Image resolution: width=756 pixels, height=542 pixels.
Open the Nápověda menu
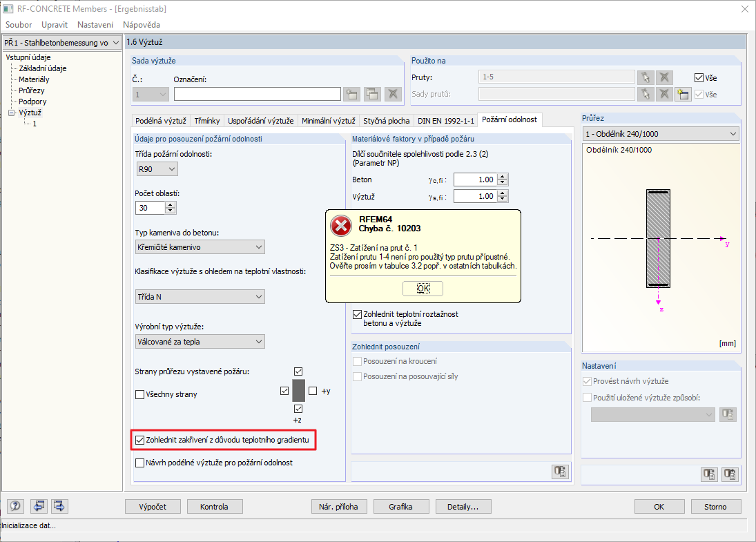coord(142,25)
